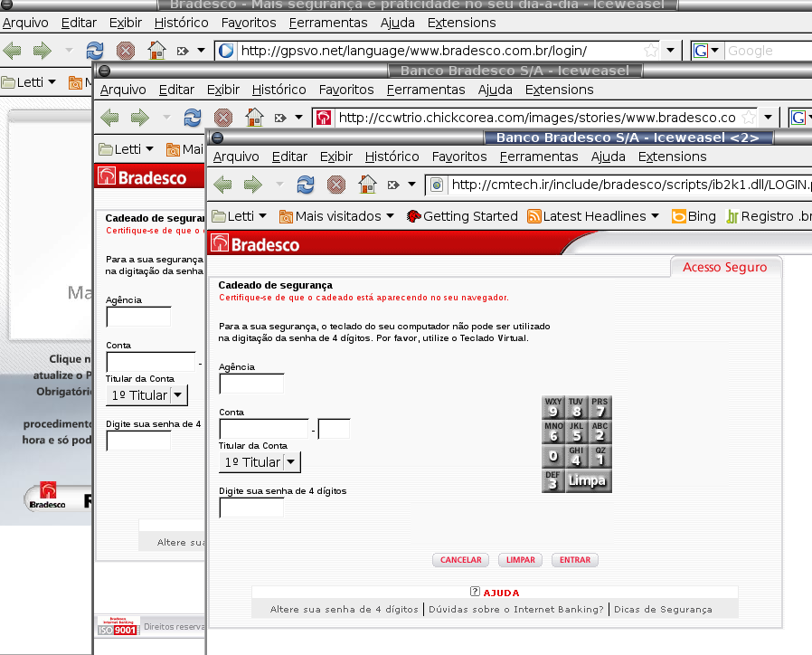This screenshot has width=812, height=655.
Task: Open Histórico menu in front window
Action: point(392,157)
